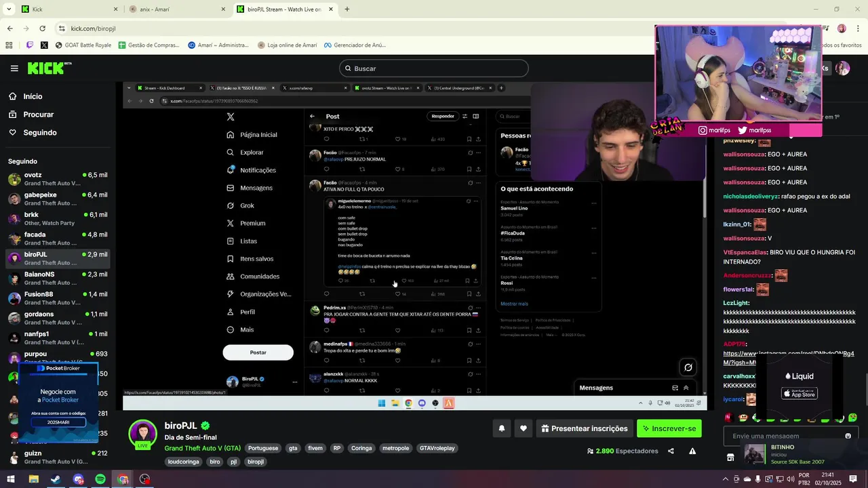Image resolution: width=868 pixels, height=488 pixels.
Task: Focus the Buscar search field
Action: [434, 68]
